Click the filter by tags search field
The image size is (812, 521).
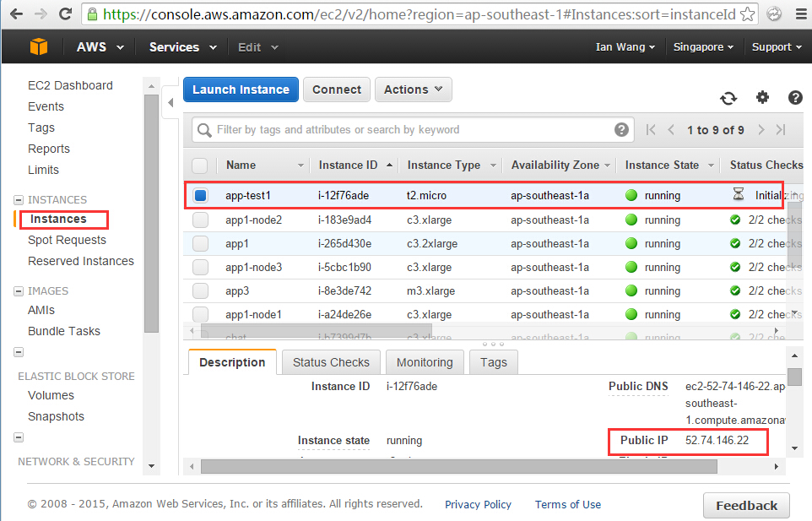pyautogui.click(x=413, y=130)
